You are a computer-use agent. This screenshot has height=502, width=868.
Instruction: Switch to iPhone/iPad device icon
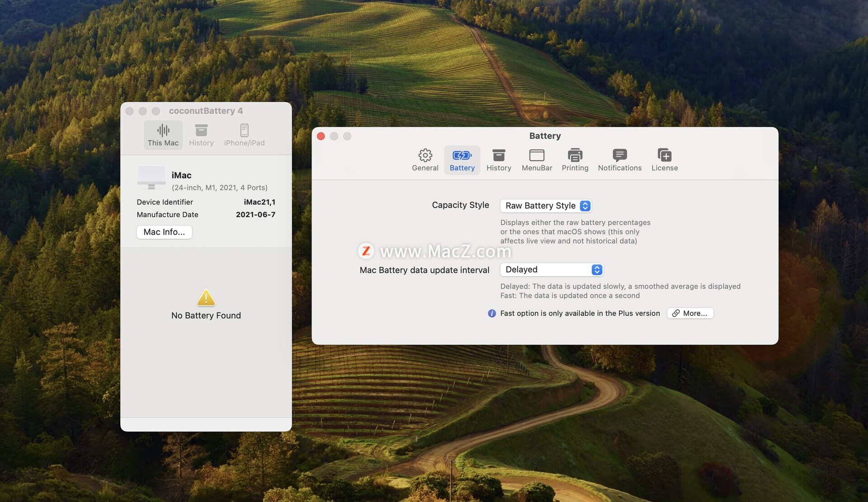(244, 130)
